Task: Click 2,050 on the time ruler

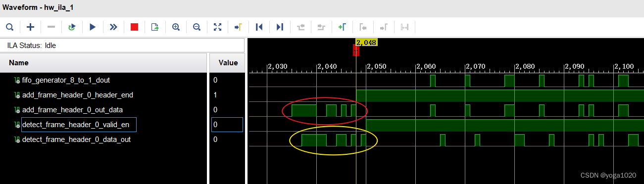Action: tap(376, 66)
